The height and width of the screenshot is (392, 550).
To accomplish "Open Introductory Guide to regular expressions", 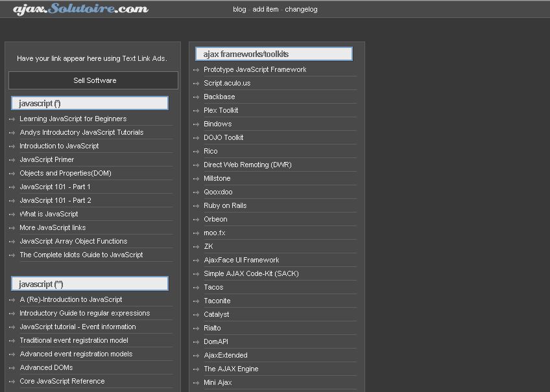I will tap(84, 313).
